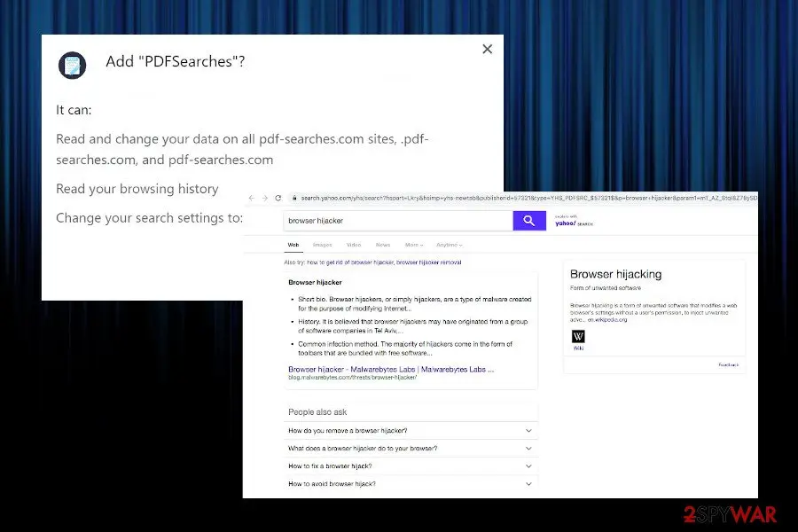
Task: Click 'People also ask' heading
Action: pyautogui.click(x=317, y=411)
